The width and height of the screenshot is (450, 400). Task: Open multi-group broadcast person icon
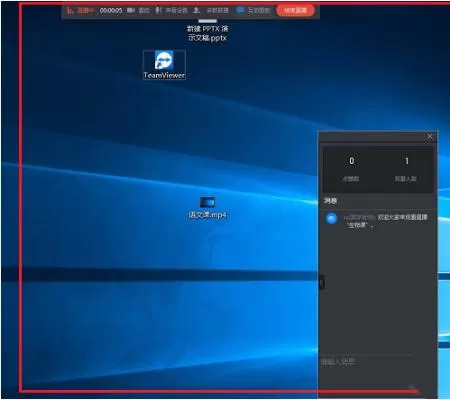click(197, 10)
